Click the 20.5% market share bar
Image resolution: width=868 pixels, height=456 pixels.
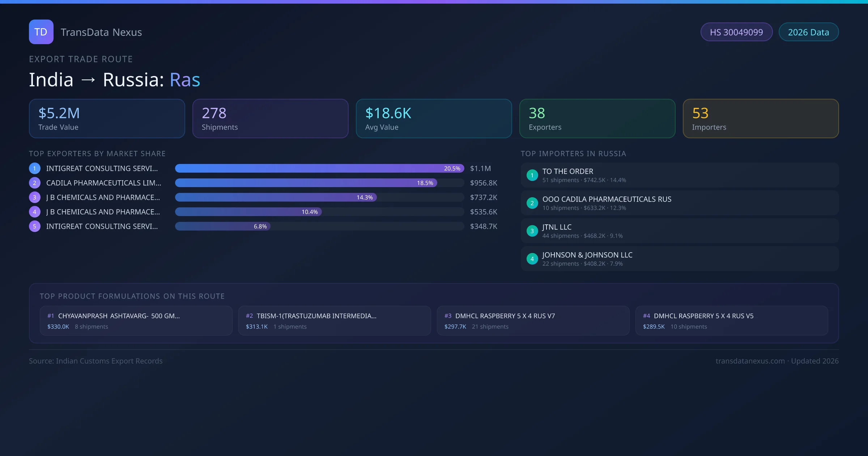click(319, 168)
